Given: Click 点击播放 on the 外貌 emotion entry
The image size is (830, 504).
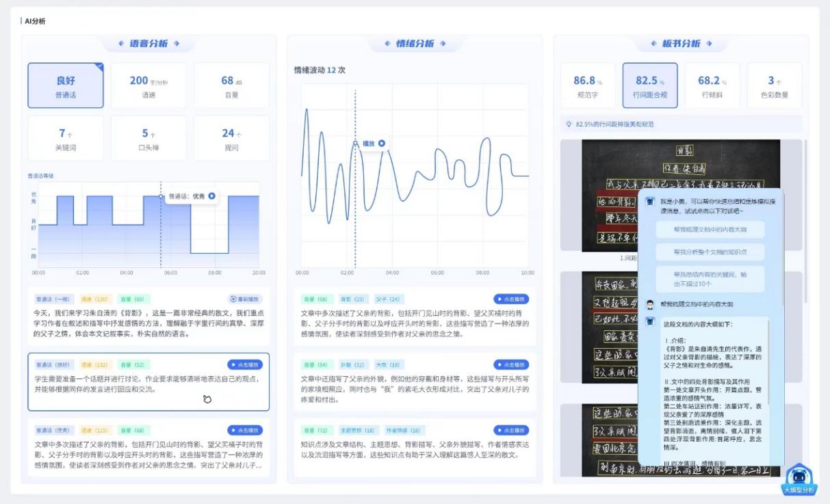Looking at the screenshot, I should click(511, 364).
